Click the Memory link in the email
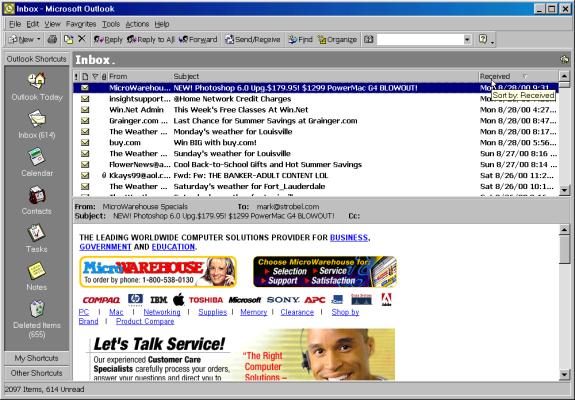 [x=253, y=312]
